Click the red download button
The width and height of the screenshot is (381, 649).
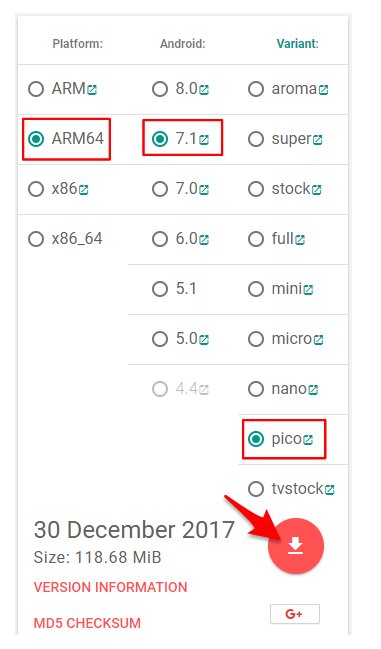coord(296,546)
